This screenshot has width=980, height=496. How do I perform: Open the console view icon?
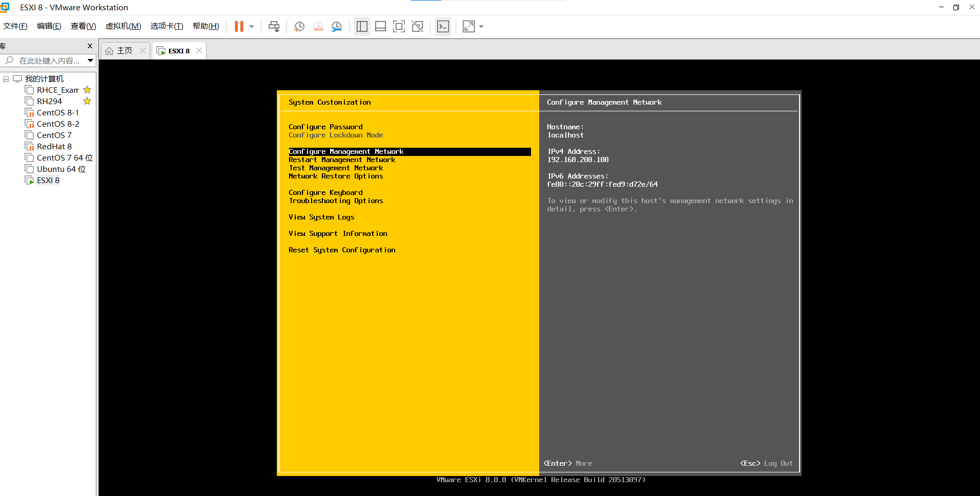pos(443,27)
